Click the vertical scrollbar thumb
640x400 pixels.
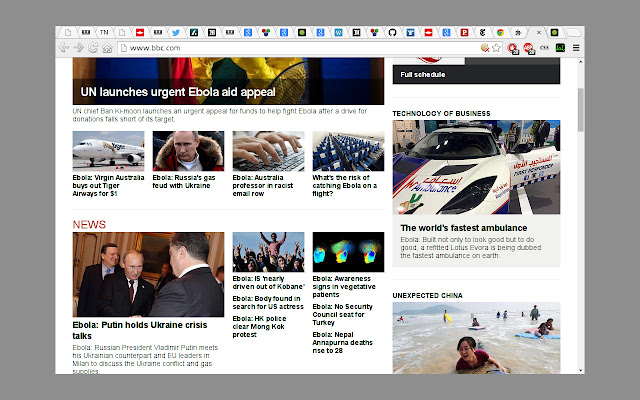pos(580,110)
